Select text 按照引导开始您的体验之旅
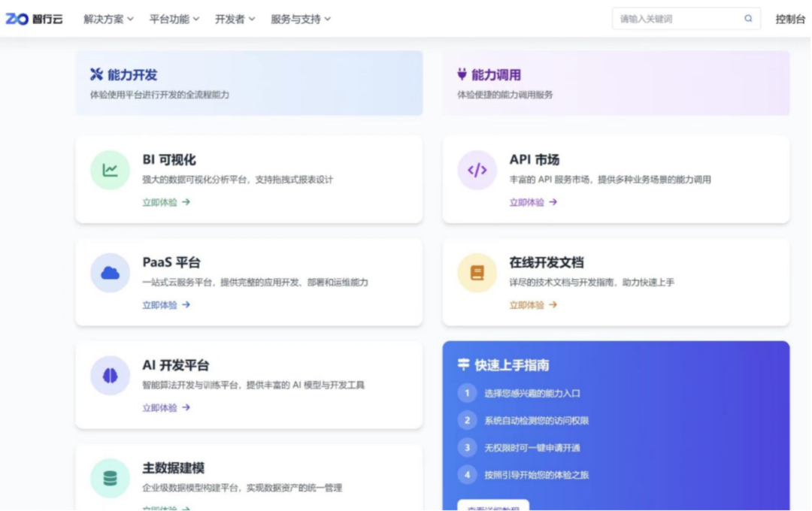812x511 pixels. [x=537, y=475]
